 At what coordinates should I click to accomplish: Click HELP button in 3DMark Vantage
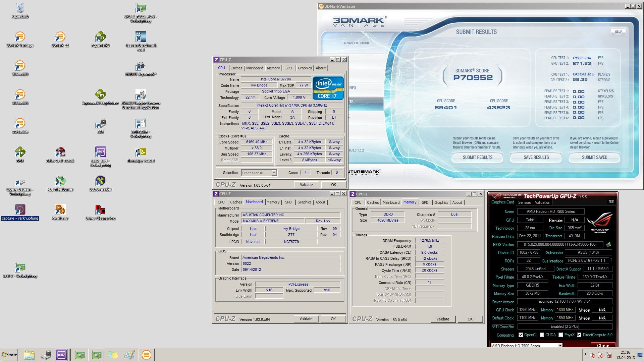click(x=618, y=32)
